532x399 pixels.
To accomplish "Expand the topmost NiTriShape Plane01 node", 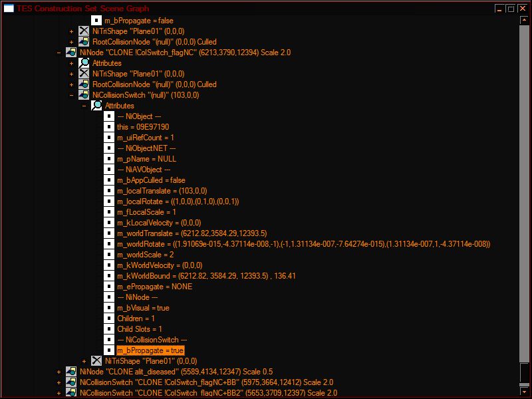I will [71, 31].
